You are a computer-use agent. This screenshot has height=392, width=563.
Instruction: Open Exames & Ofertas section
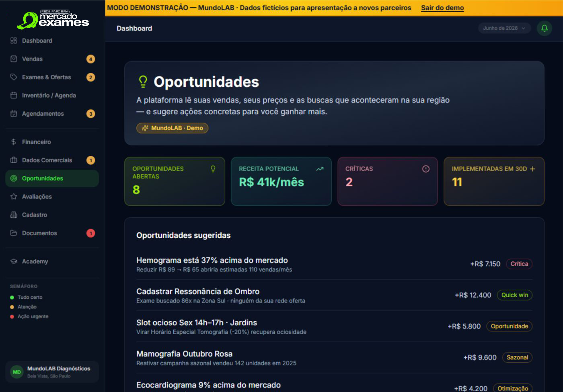(52, 77)
